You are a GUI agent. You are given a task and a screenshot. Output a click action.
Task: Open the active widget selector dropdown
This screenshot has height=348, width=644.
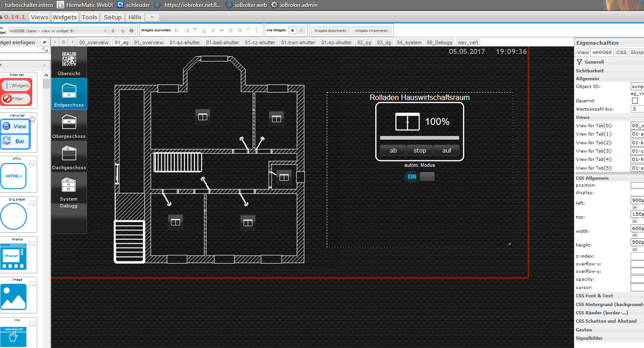[x=58, y=31]
